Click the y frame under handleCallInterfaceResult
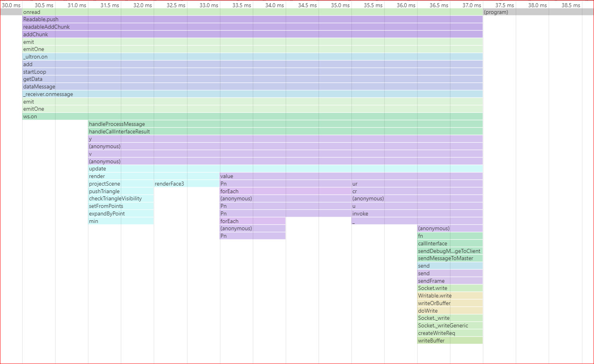This screenshot has height=364, width=594. tap(285, 139)
